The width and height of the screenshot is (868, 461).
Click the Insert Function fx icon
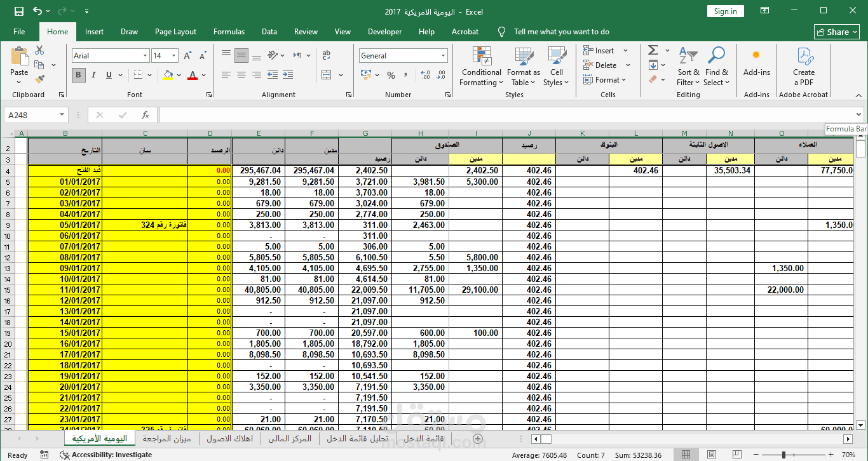[146, 115]
